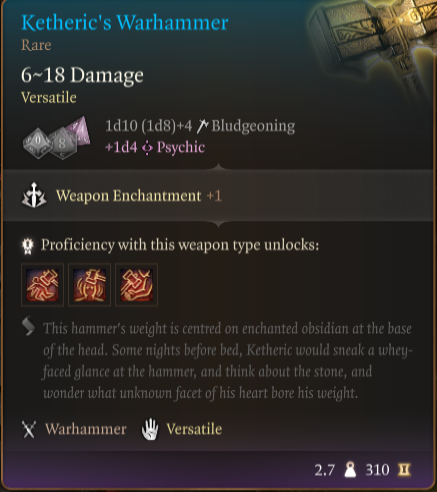Click the Weapon Enchantment sword icon
This screenshot has width=437, height=492.
tap(34, 195)
